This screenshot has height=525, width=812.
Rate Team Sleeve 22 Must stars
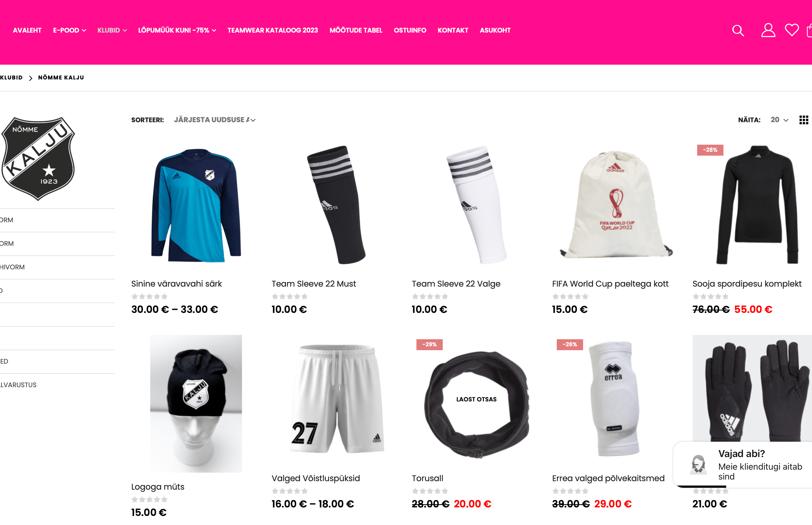(289, 296)
